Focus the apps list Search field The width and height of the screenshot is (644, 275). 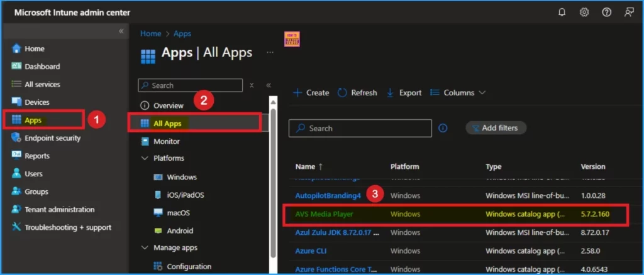pos(360,128)
